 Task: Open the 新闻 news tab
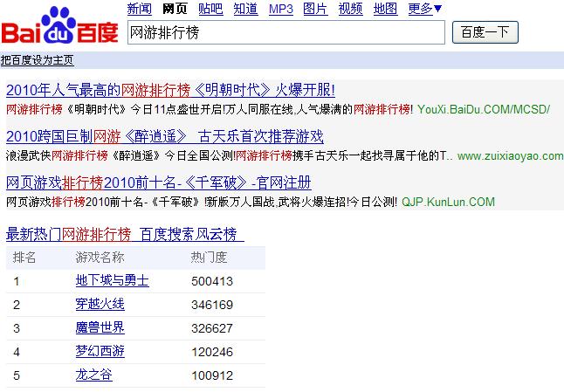140,9
